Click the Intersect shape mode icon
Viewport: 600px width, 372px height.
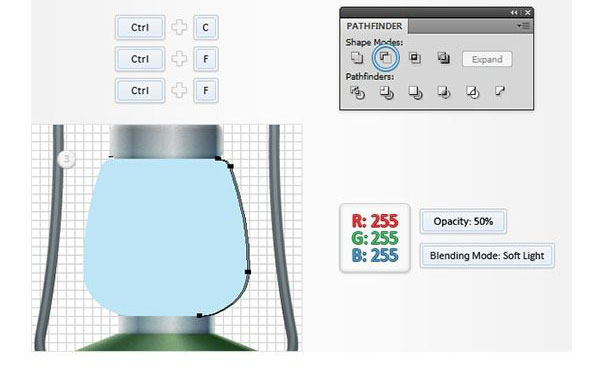414,58
